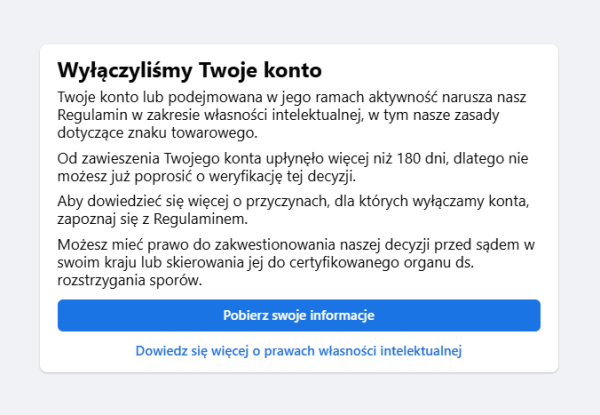Click paragraph starting "Od zawieszenia Twojego konta"
This screenshot has height=415, width=600.
pos(293,168)
